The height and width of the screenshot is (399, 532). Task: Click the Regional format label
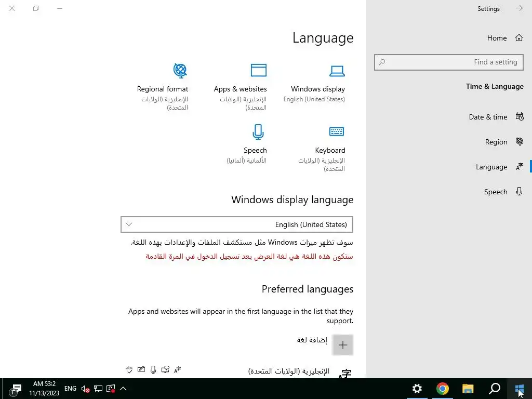tap(162, 89)
